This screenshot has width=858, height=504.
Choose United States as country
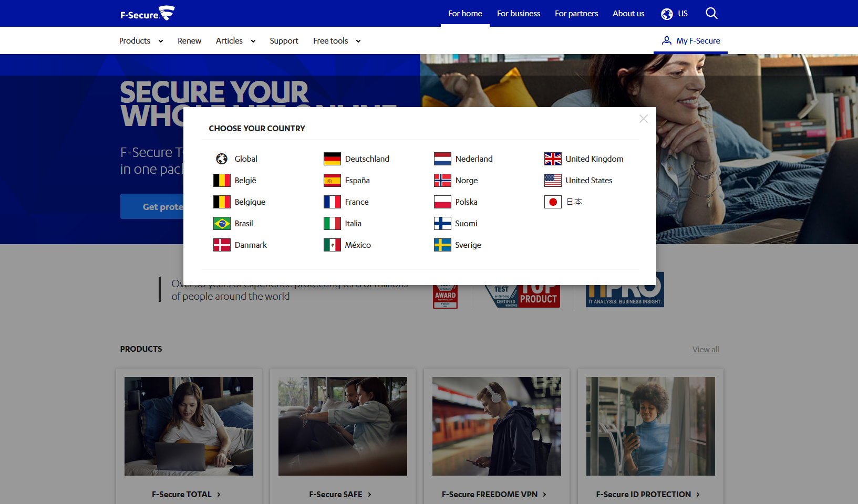point(588,181)
